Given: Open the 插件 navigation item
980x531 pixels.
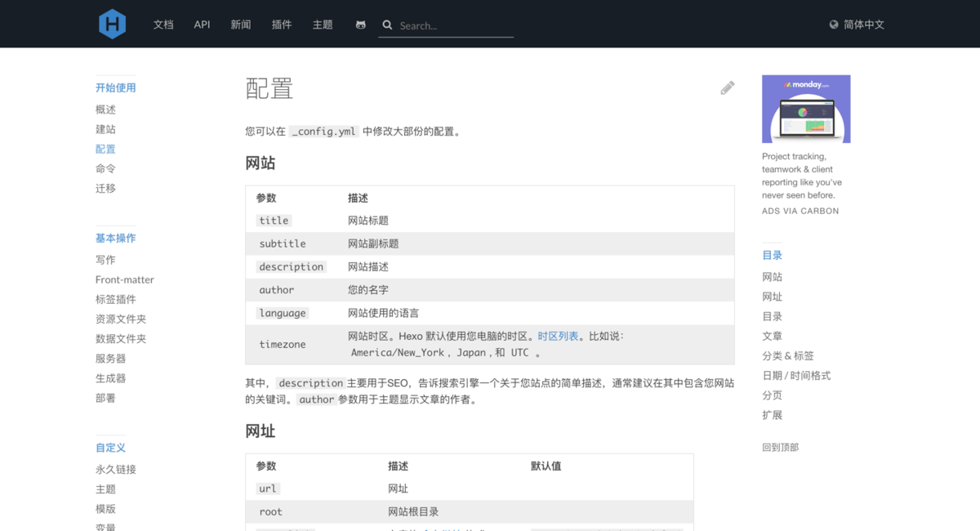Looking at the screenshot, I should 282,25.
